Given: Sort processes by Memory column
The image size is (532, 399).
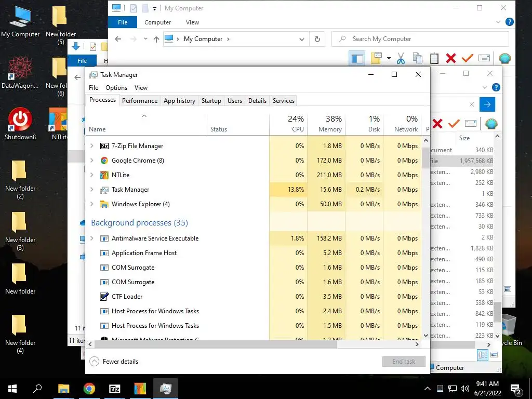Looking at the screenshot, I should tap(326, 124).
